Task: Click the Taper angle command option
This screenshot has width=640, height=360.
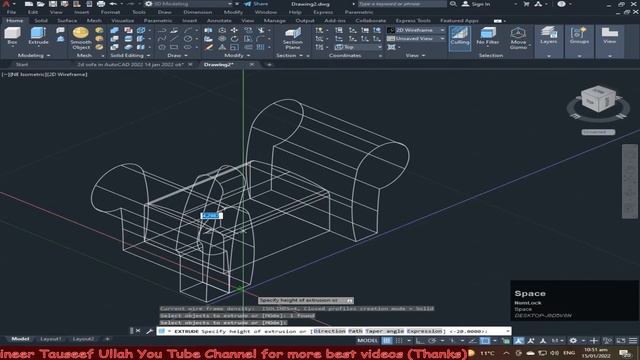Action: tap(384, 331)
